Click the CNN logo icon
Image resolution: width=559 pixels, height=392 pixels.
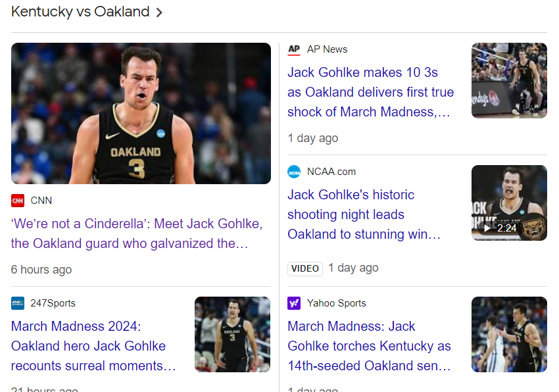pyautogui.click(x=18, y=201)
